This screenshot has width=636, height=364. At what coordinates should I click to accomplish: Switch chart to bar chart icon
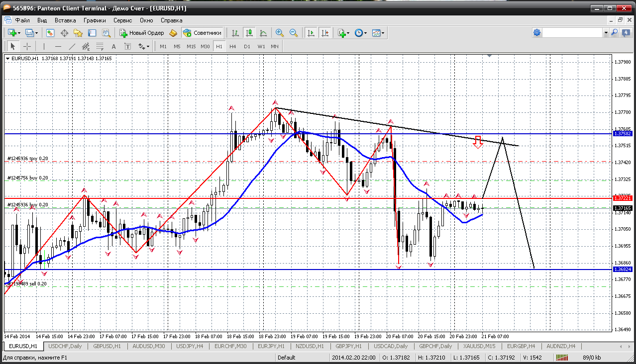(x=235, y=33)
